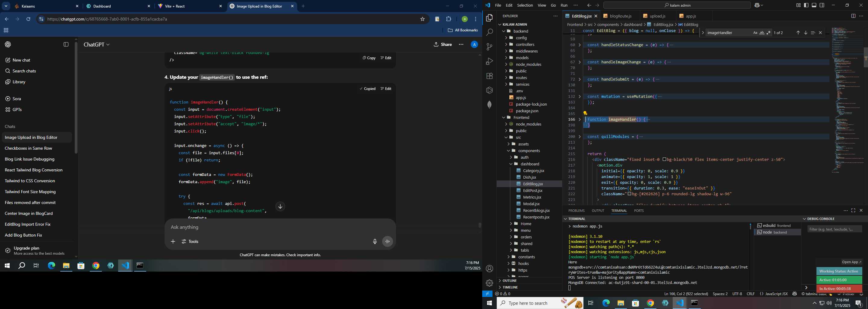
Task: Toggle Match Case in find widget
Action: pyautogui.click(x=755, y=33)
